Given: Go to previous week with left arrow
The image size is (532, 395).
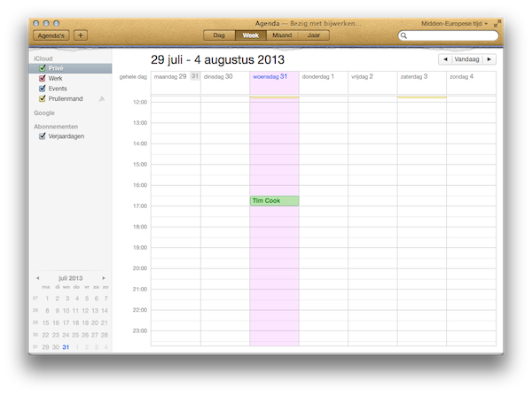Looking at the screenshot, I should [x=445, y=59].
